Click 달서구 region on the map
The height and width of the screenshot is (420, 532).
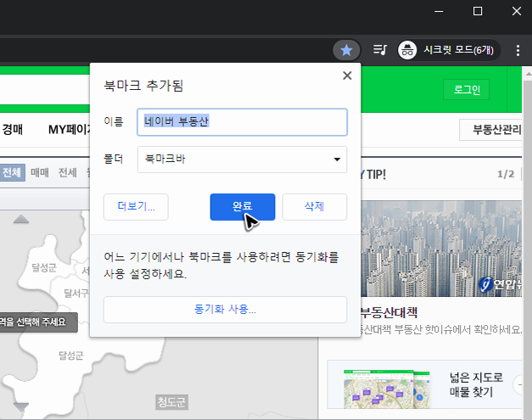pyautogui.click(x=76, y=293)
